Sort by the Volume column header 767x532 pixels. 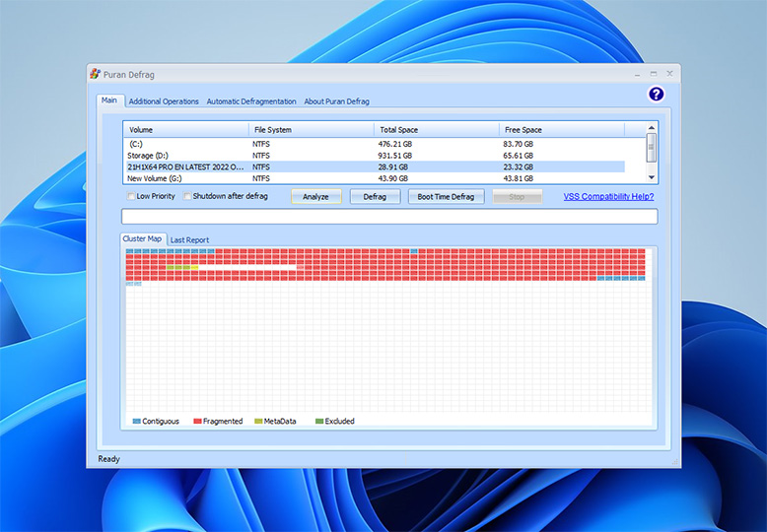(x=186, y=130)
